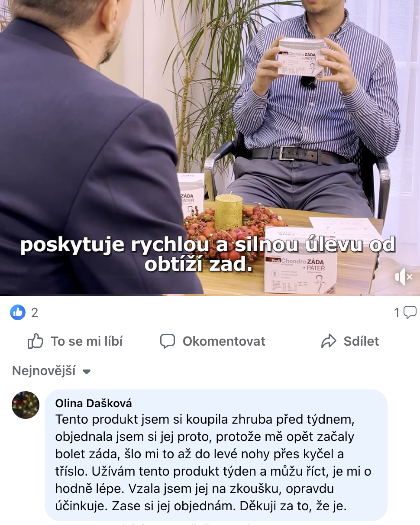
Task: Click the Okomentovat button text
Action: 224,341
